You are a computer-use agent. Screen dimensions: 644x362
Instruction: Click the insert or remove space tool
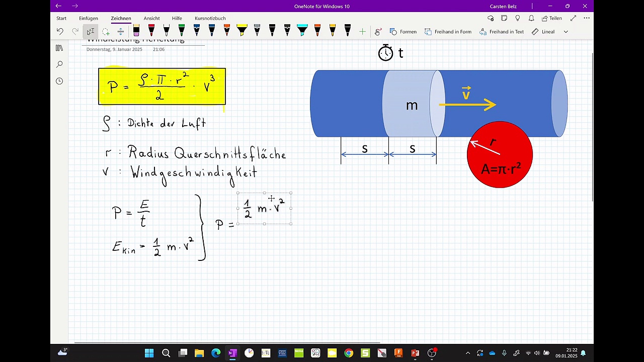pos(121,32)
